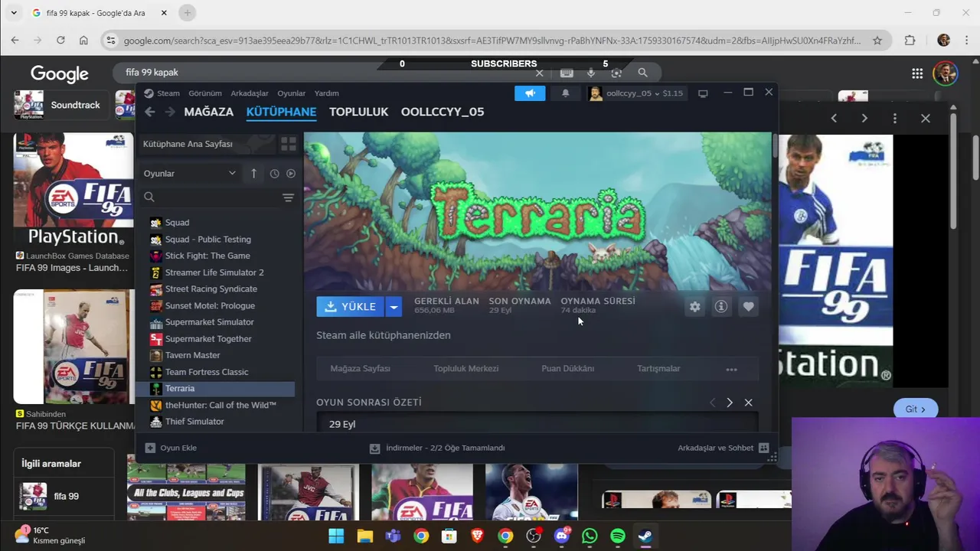Open WhatsApp from the taskbar
Viewport: 980px width, 551px height.
coord(590,536)
